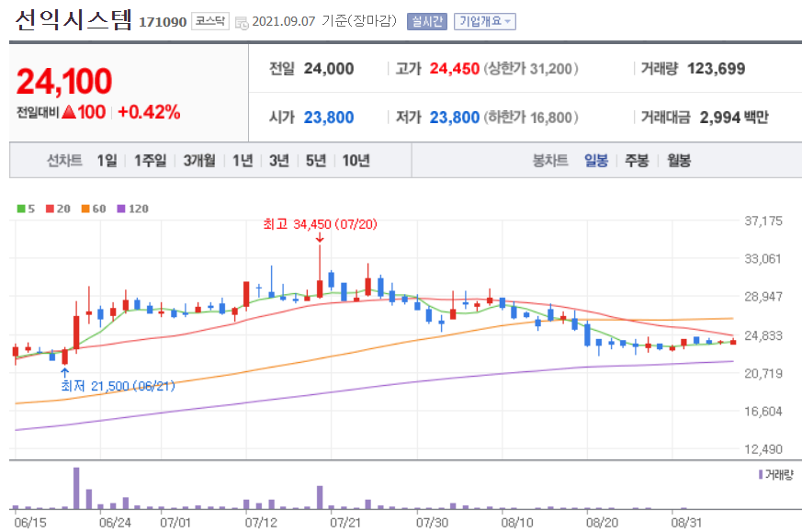This screenshot has height=532, width=802.
Task: Click the +0.42% change value
Action: [x=149, y=112]
